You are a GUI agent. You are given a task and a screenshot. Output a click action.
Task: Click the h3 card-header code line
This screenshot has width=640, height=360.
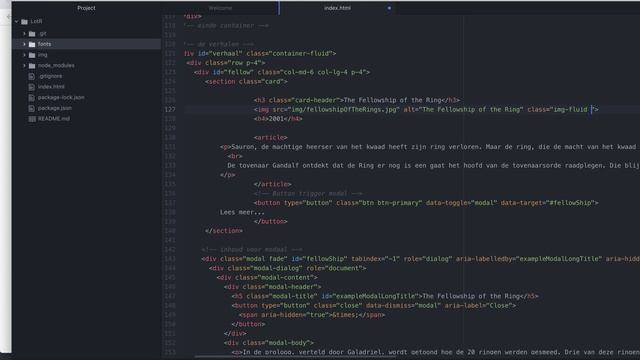tap(357, 100)
